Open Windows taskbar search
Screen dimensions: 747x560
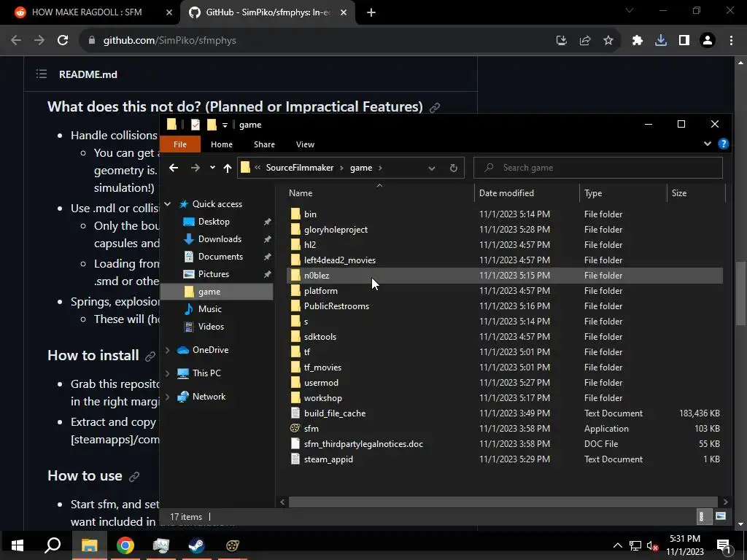53,545
